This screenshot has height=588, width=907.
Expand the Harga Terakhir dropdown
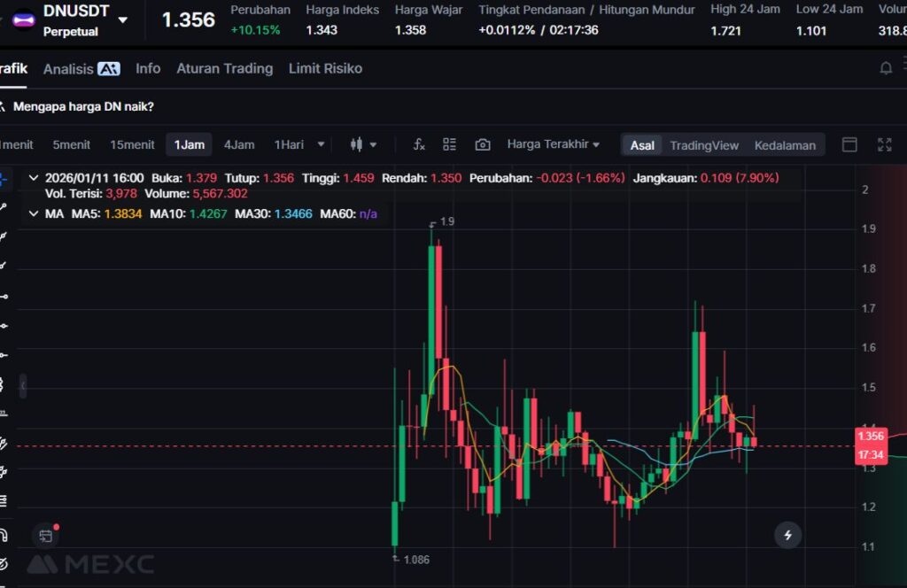tap(553, 144)
